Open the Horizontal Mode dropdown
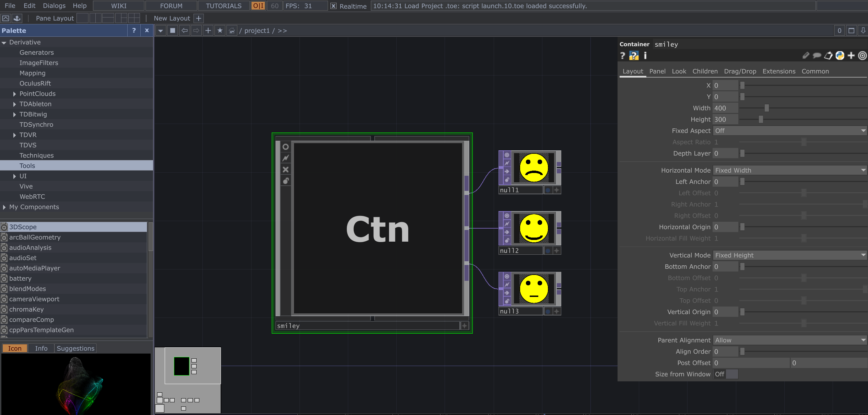 [789, 170]
